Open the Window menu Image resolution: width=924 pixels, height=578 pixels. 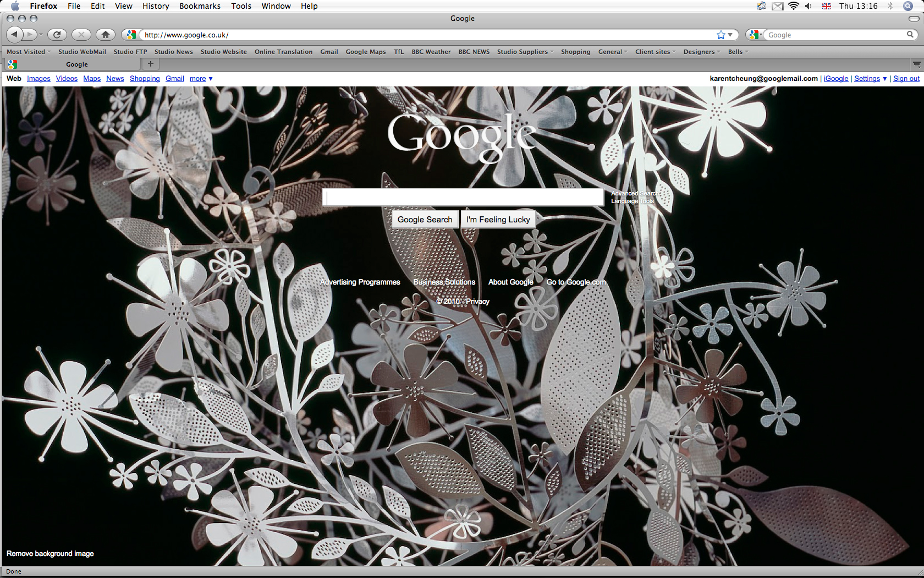pyautogui.click(x=276, y=6)
